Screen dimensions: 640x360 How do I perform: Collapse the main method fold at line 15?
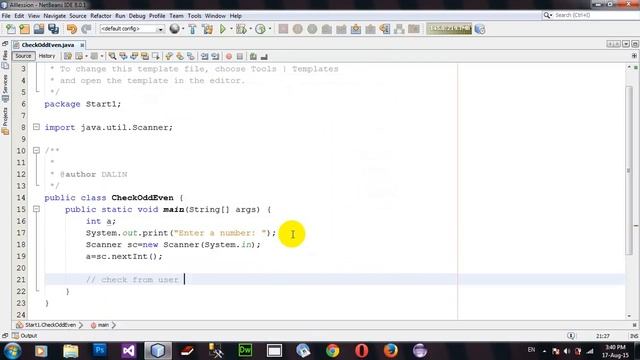click(x=36, y=209)
